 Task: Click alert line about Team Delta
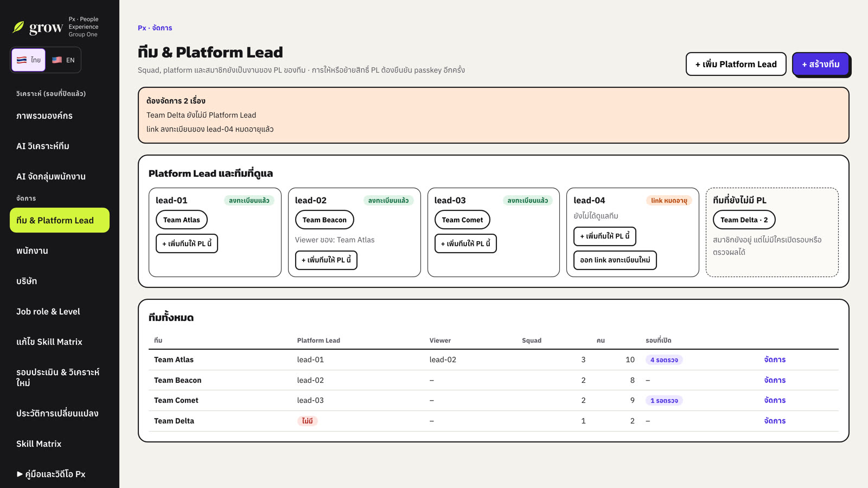pos(201,115)
